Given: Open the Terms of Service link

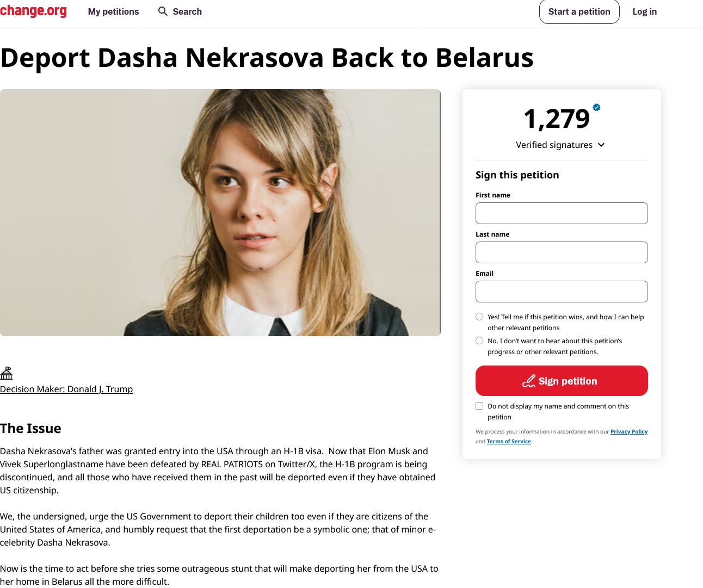Looking at the screenshot, I should [509, 441].
